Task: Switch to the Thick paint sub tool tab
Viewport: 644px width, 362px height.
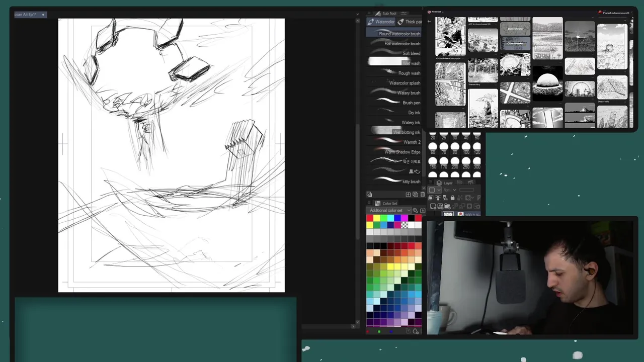Action: tap(410, 22)
